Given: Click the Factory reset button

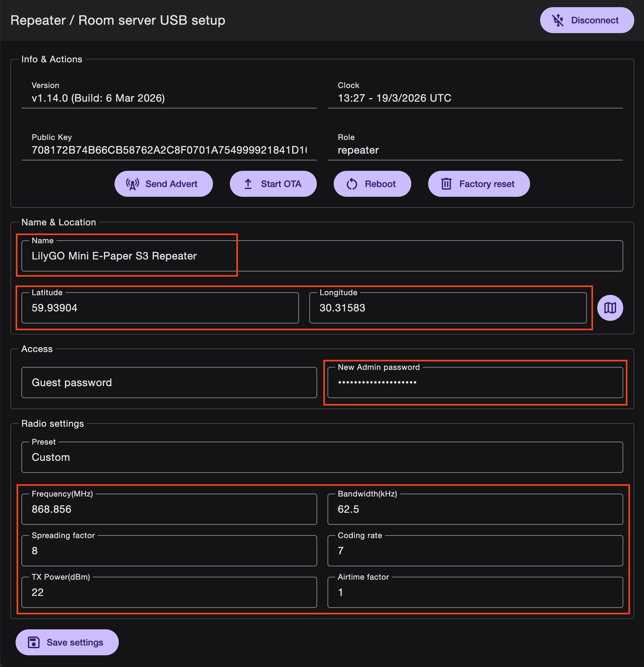Looking at the screenshot, I should (478, 184).
